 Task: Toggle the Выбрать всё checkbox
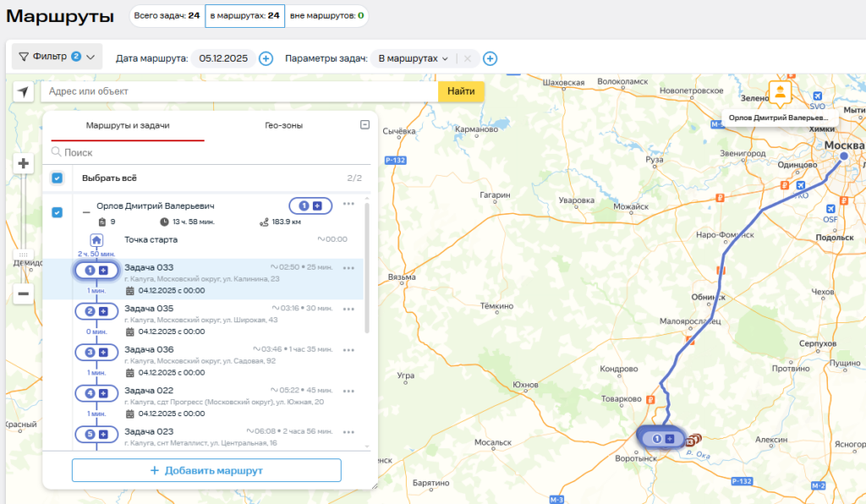(57, 178)
